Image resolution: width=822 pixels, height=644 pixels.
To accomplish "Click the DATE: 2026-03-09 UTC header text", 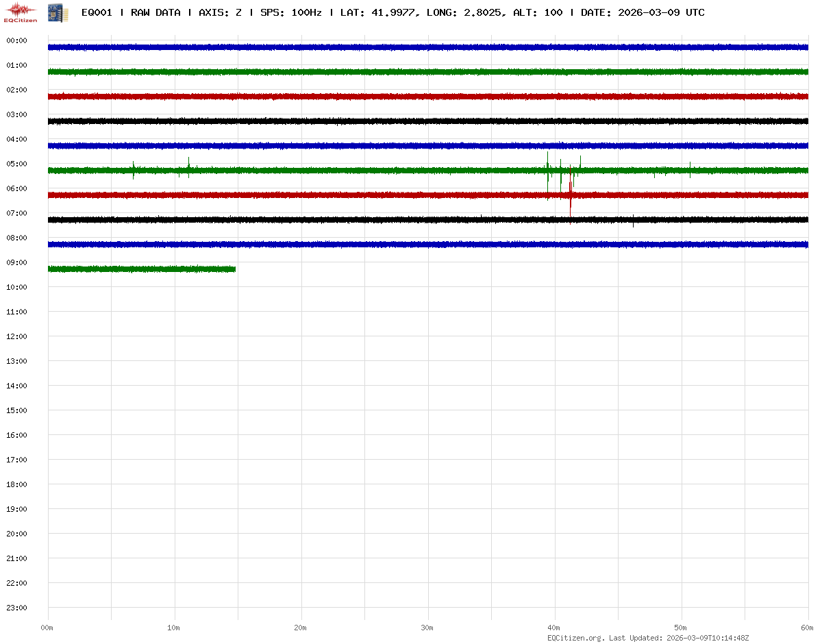I will pos(643,12).
